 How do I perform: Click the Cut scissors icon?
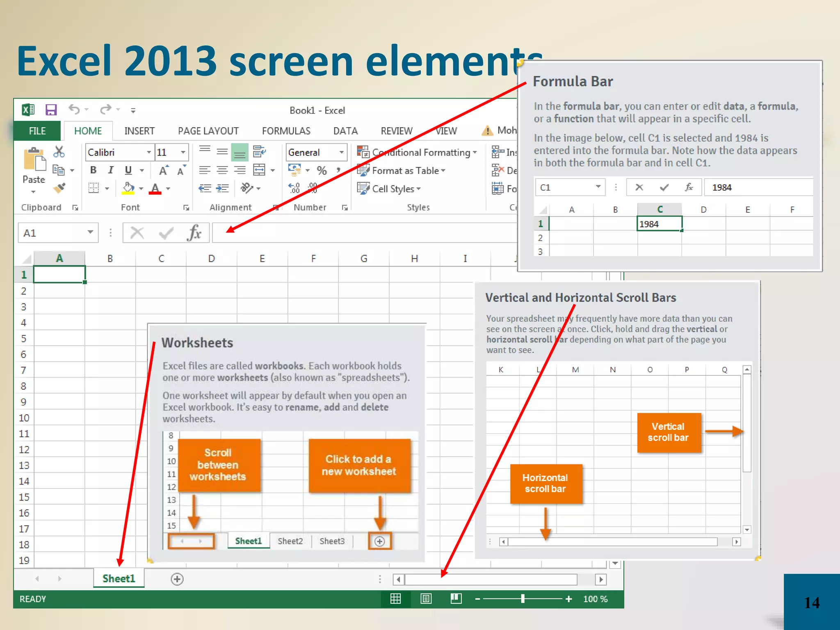point(59,152)
